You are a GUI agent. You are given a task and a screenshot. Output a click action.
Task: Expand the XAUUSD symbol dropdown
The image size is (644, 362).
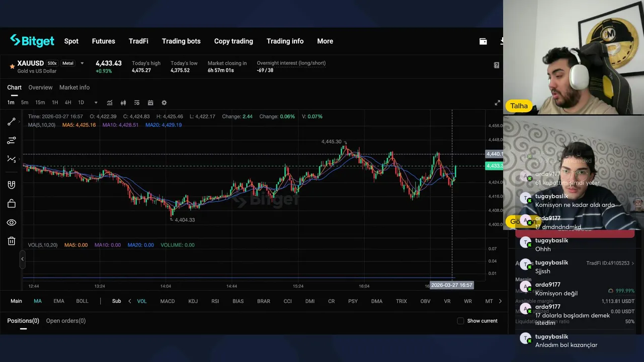pyautogui.click(x=82, y=63)
